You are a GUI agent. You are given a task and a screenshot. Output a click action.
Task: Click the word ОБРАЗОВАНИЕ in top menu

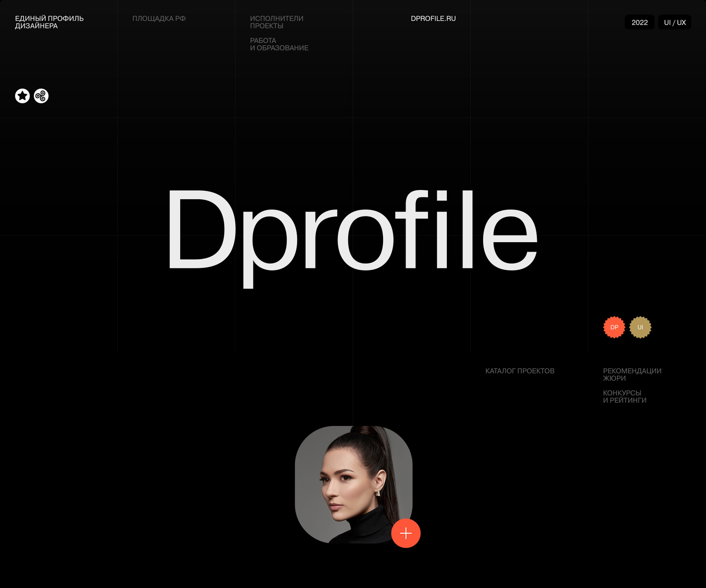[282, 48]
